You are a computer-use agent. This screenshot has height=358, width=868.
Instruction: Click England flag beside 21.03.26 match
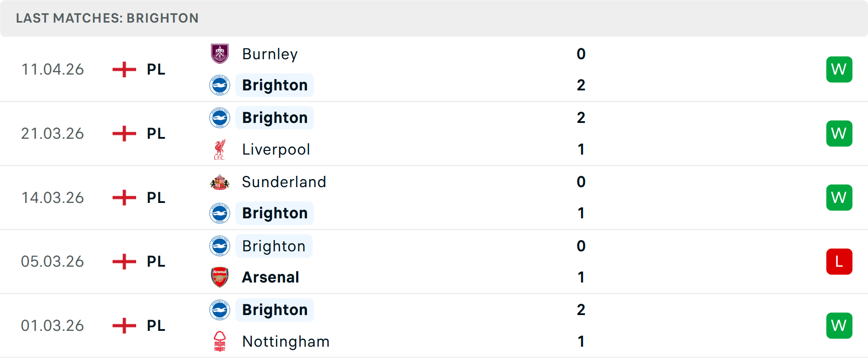coord(124,134)
